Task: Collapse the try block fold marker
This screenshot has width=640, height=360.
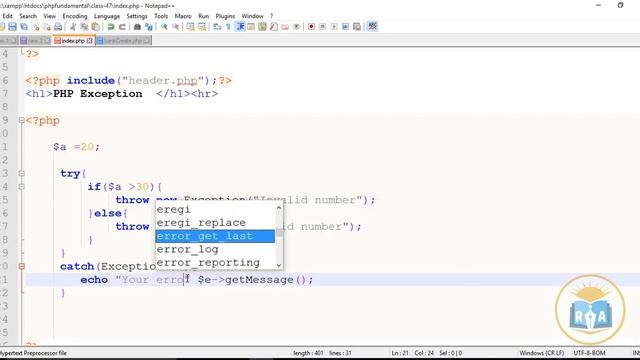Action: tap(22, 173)
